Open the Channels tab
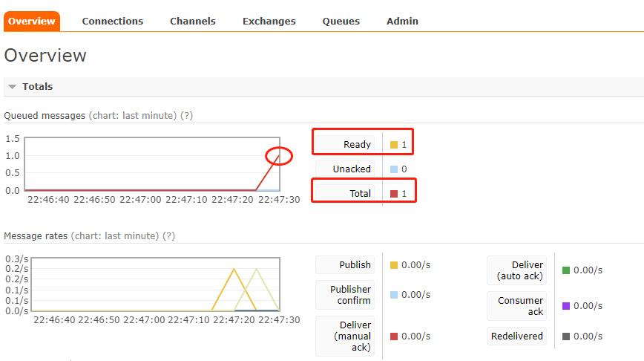 (192, 22)
